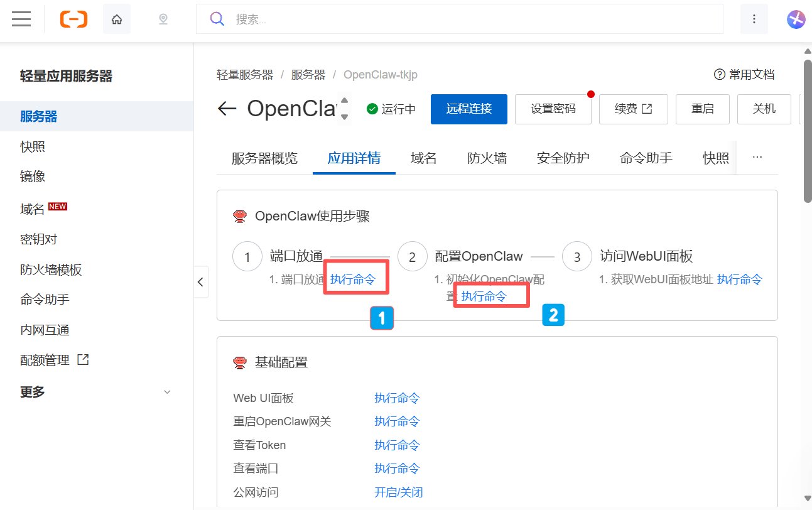The height and width of the screenshot is (510, 812).
Task: Click the back arrow beside OpenClaw
Action: point(227,109)
